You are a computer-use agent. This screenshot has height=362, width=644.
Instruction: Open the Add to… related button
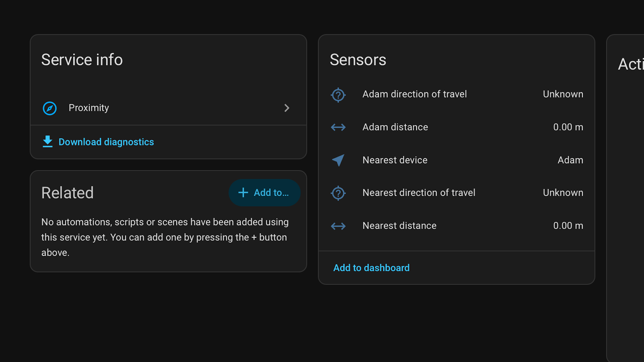(264, 192)
